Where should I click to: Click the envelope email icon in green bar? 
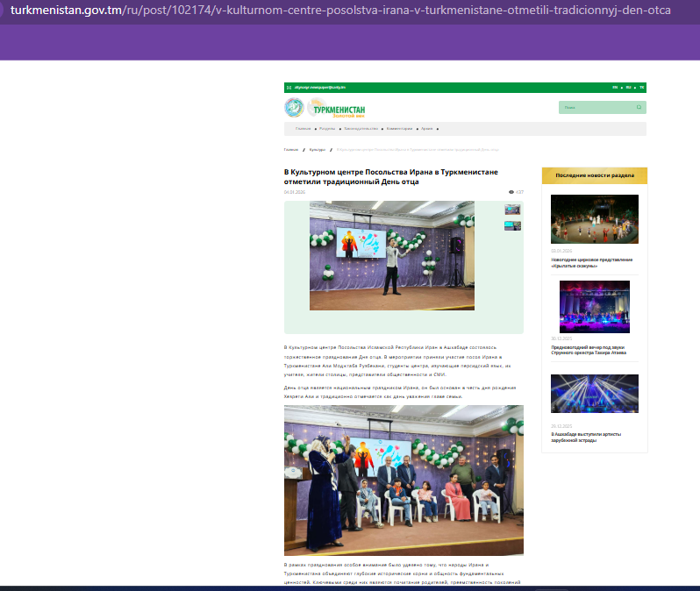[288, 88]
